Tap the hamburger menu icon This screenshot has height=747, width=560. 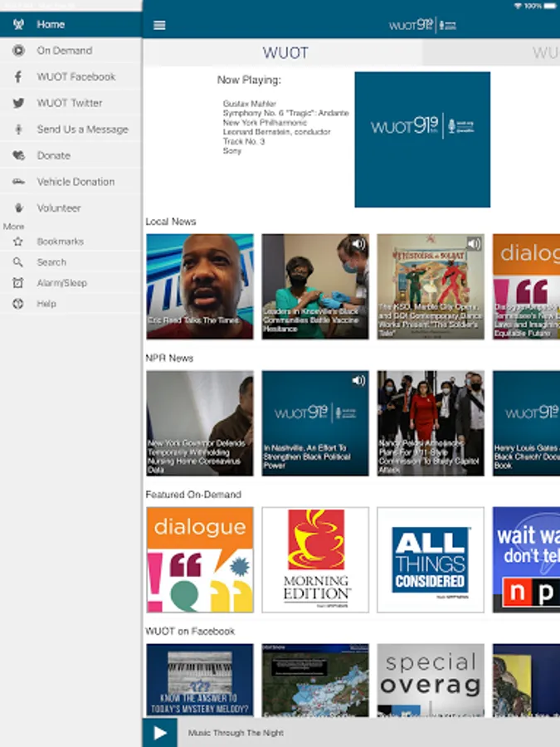pos(159,25)
